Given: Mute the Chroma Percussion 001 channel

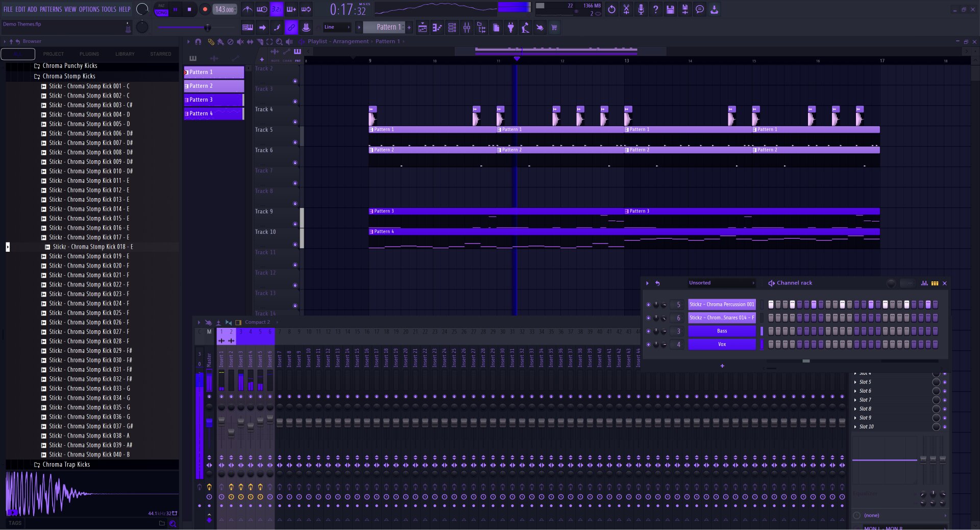Looking at the screenshot, I should 648,304.
